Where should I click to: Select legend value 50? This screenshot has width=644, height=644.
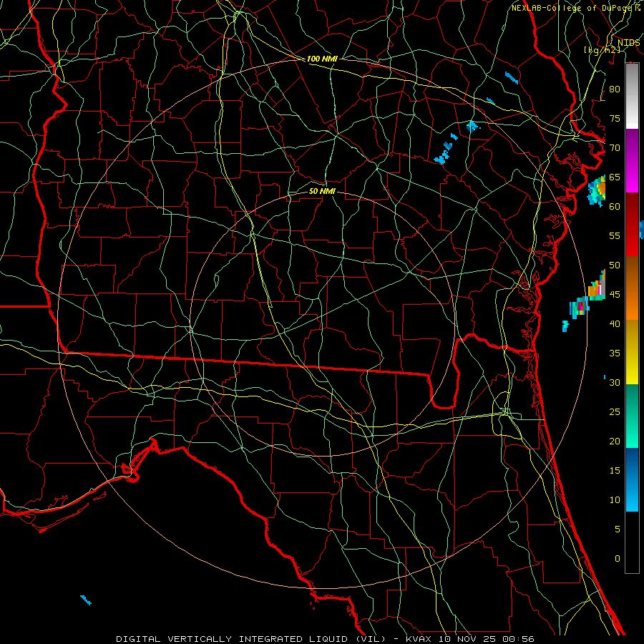[615, 265]
